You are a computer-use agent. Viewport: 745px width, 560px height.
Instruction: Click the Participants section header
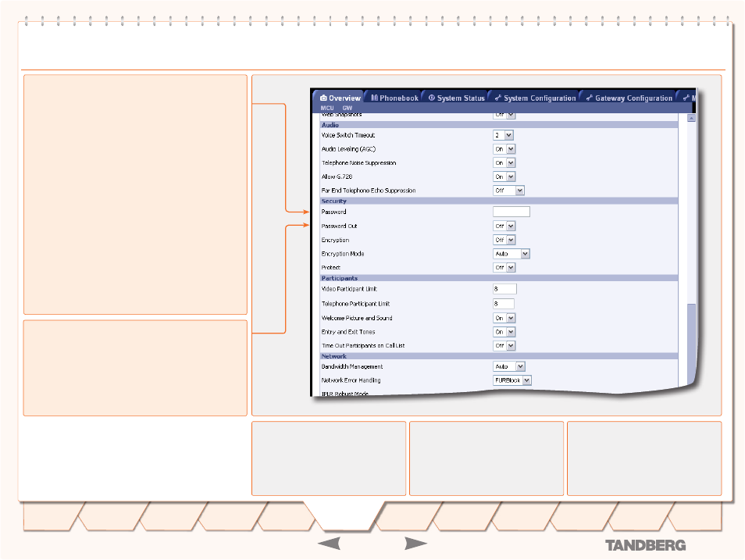point(499,278)
